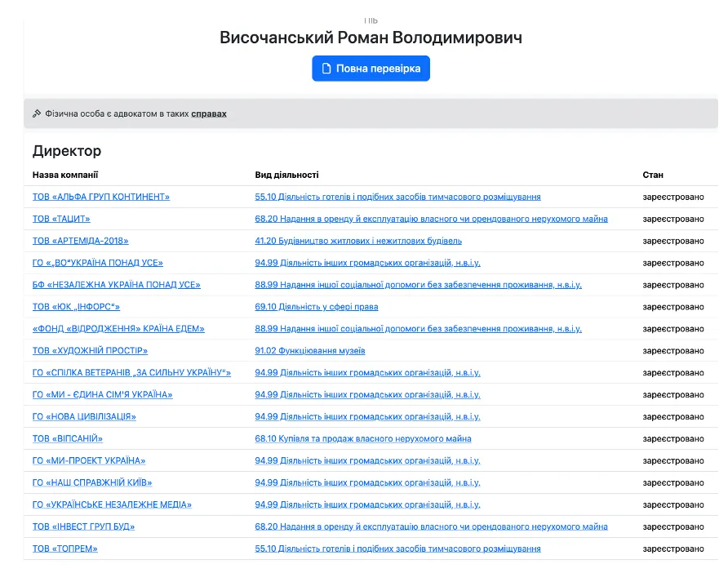Open activity 69.10 Діяльність у сфері права
Viewport: 728px width, 573px height.
tap(316, 307)
